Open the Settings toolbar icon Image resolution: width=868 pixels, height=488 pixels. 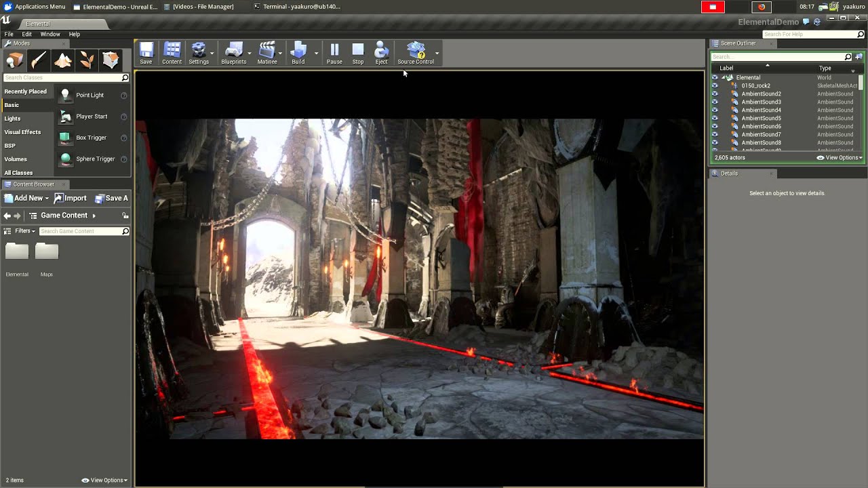199,50
